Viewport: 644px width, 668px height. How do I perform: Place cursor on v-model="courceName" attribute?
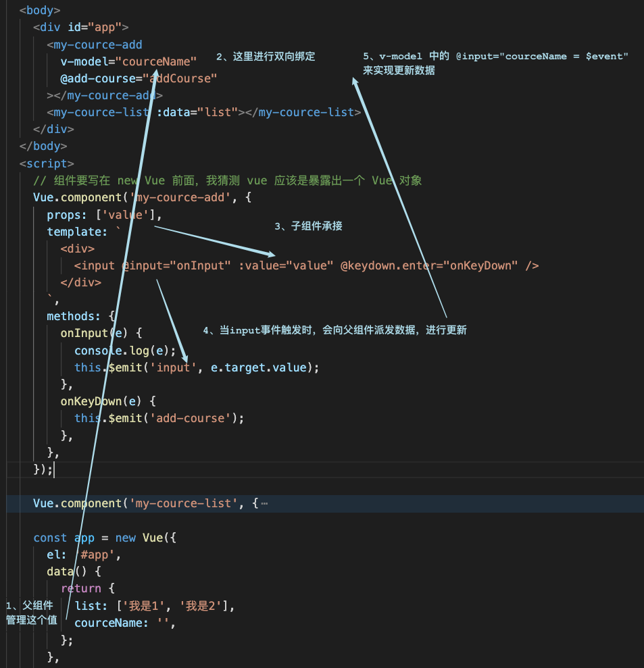(x=128, y=61)
